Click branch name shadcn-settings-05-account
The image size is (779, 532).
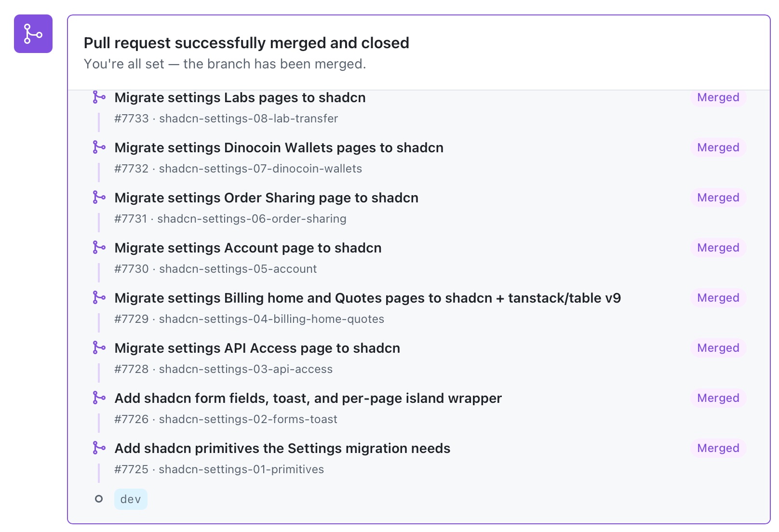[x=238, y=269]
